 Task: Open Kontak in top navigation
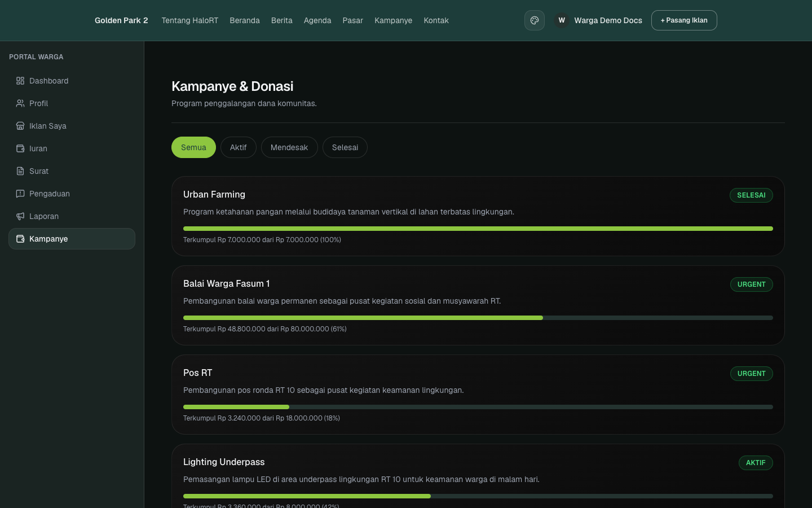point(436,20)
